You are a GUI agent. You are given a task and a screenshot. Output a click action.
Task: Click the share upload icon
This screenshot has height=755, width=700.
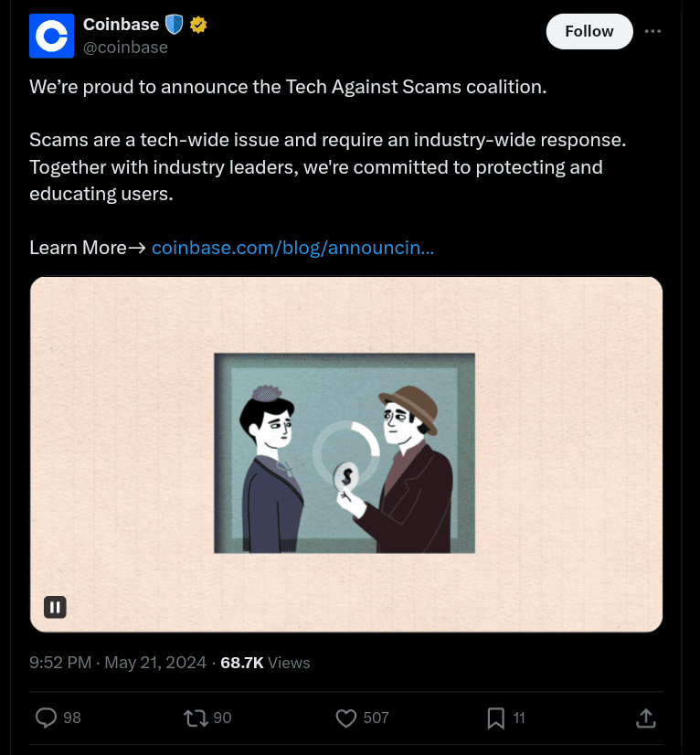click(x=645, y=718)
